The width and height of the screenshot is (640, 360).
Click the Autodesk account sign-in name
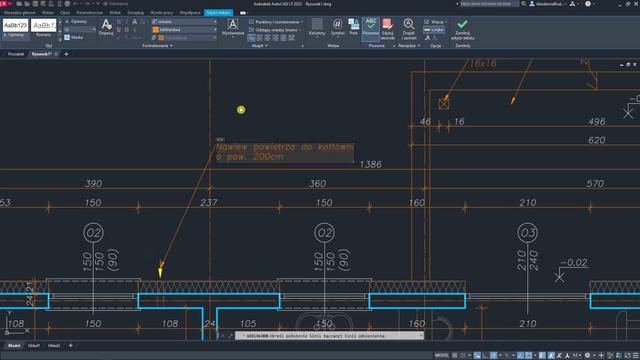551,4
